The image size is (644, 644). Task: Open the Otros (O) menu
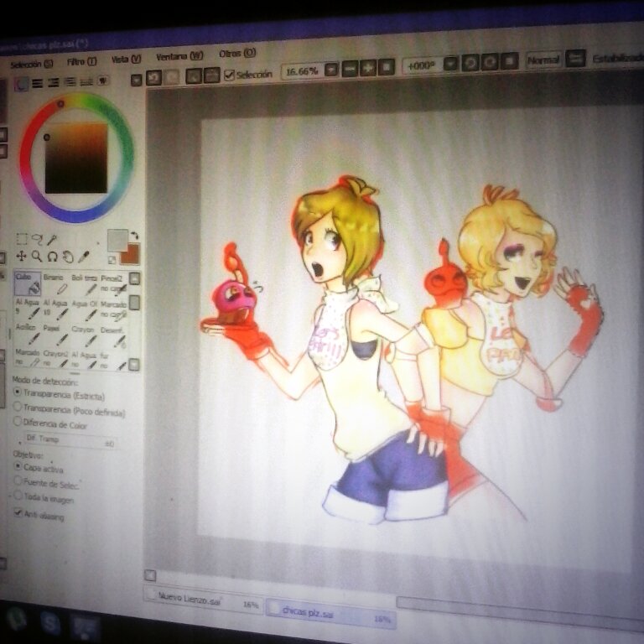tap(237, 54)
